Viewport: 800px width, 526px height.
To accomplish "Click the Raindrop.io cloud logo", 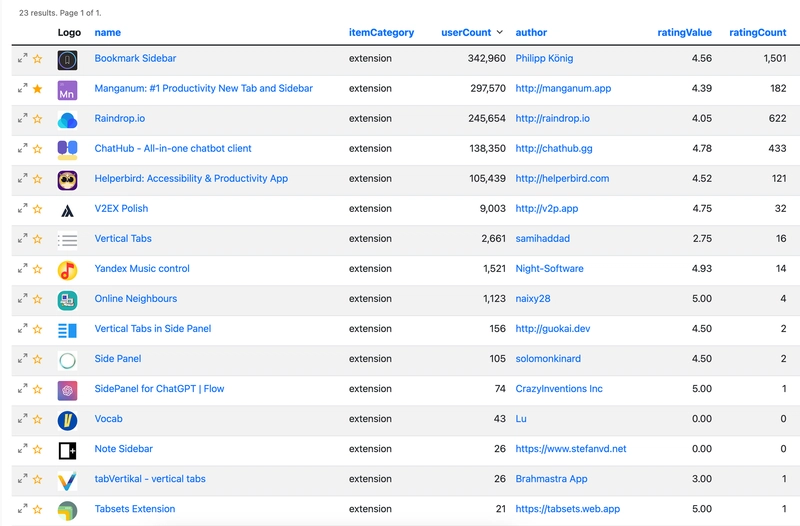I will click(x=67, y=120).
